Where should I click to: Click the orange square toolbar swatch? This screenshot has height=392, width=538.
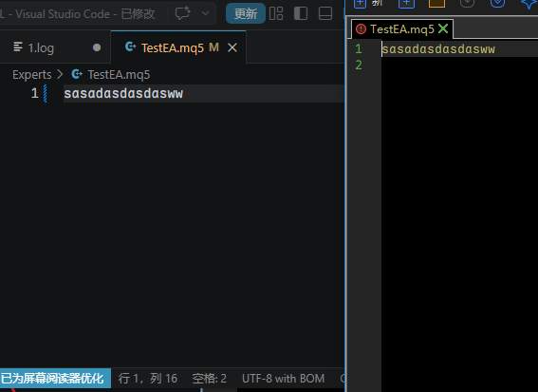(436, 3)
